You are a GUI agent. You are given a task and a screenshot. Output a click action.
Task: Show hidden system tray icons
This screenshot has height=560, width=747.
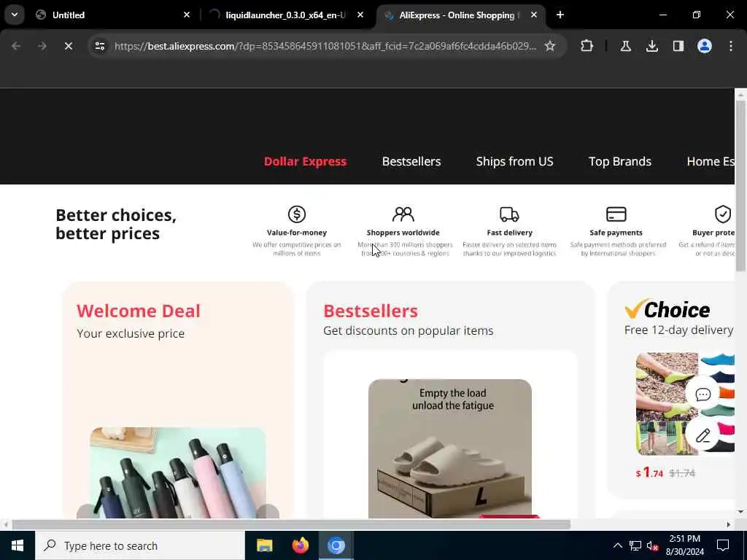[x=617, y=545]
